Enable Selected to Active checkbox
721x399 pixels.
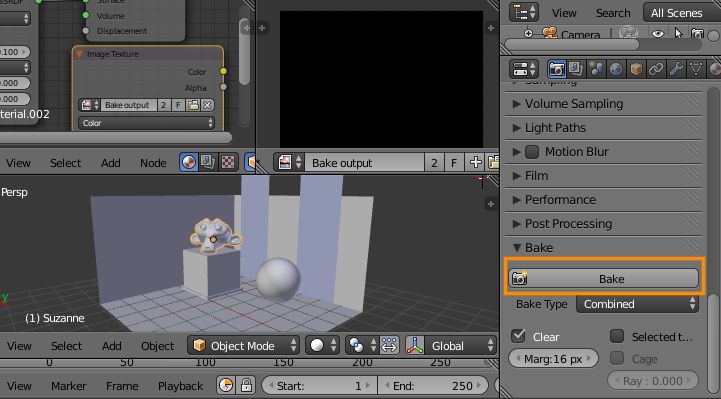coord(617,336)
